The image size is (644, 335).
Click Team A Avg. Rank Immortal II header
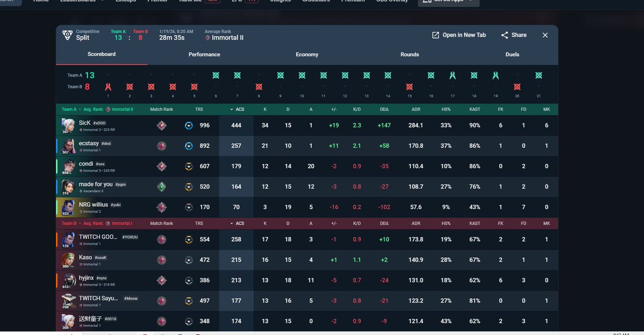(x=97, y=109)
